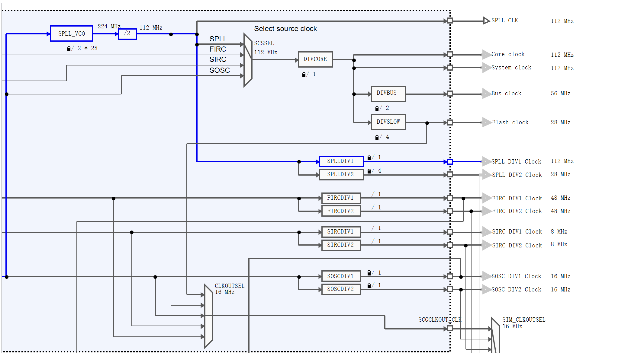Click the Bus clock output pin square

click(450, 94)
